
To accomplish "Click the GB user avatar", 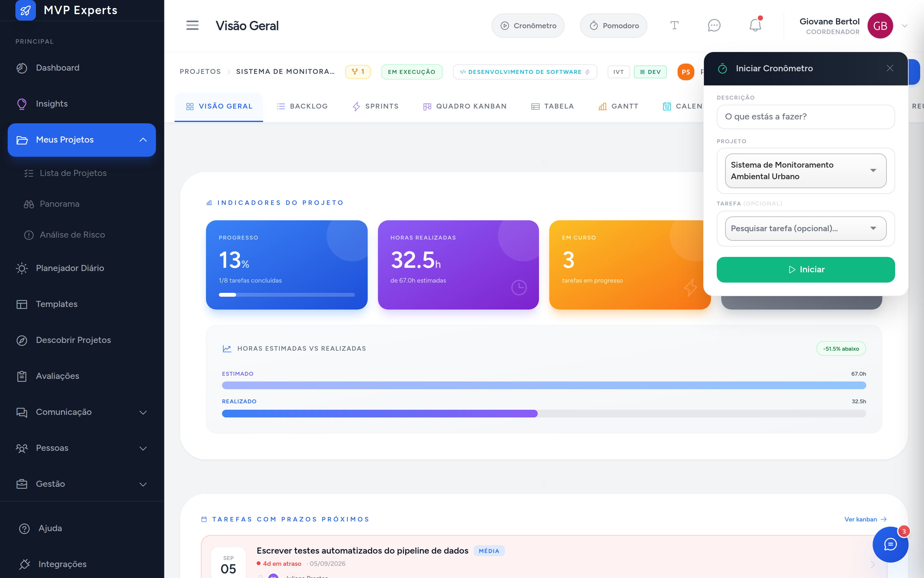I will click(880, 26).
